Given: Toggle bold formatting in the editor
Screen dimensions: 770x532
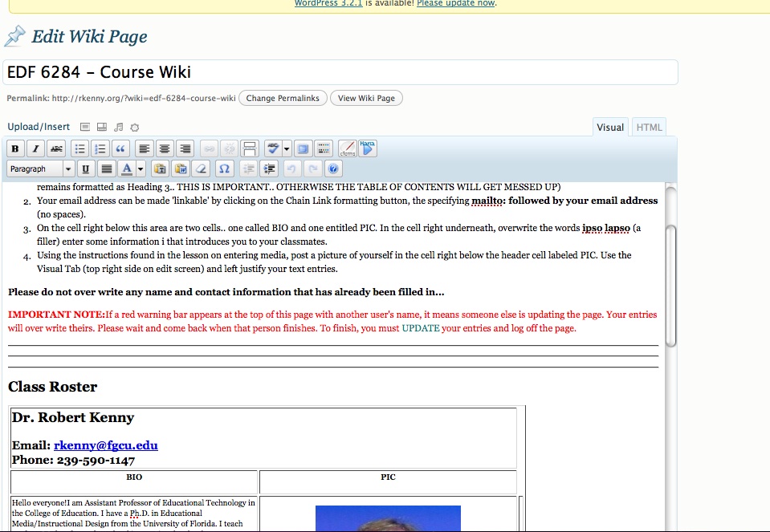Looking at the screenshot, I should [15, 149].
